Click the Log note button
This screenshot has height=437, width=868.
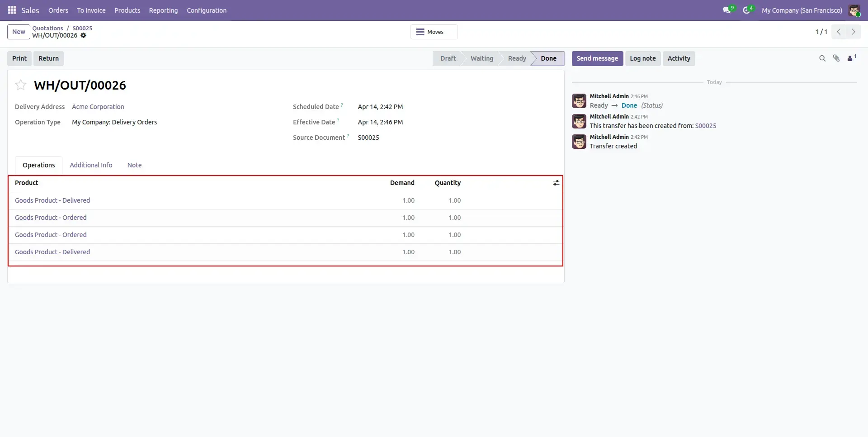pos(642,58)
